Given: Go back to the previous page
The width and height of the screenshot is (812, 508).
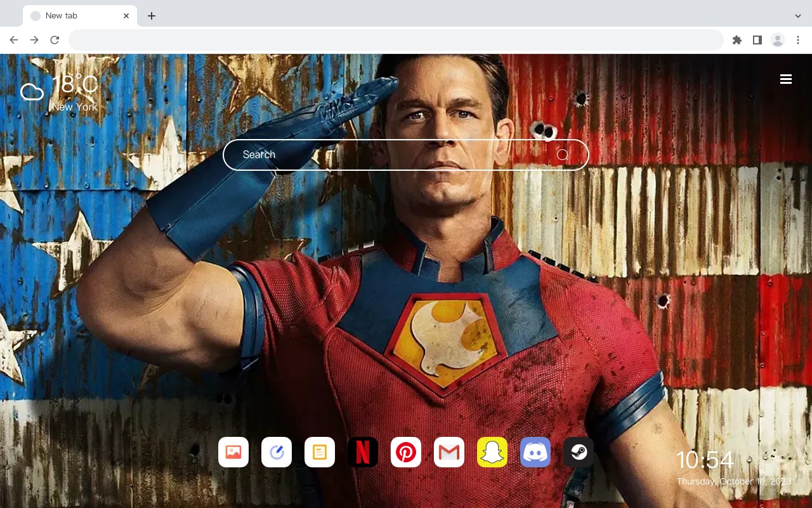Looking at the screenshot, I should [14, 40].
